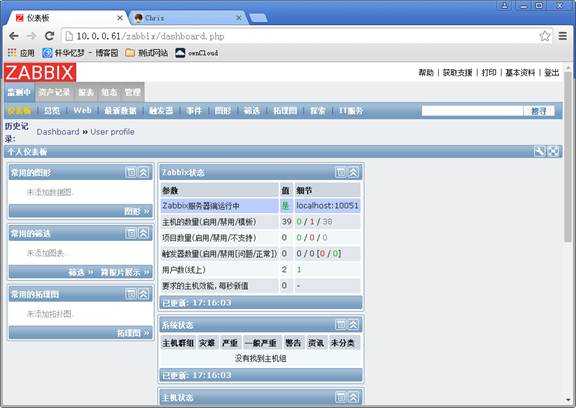
Task: Click the browser address bar URL
Action: tap(150, 36)
